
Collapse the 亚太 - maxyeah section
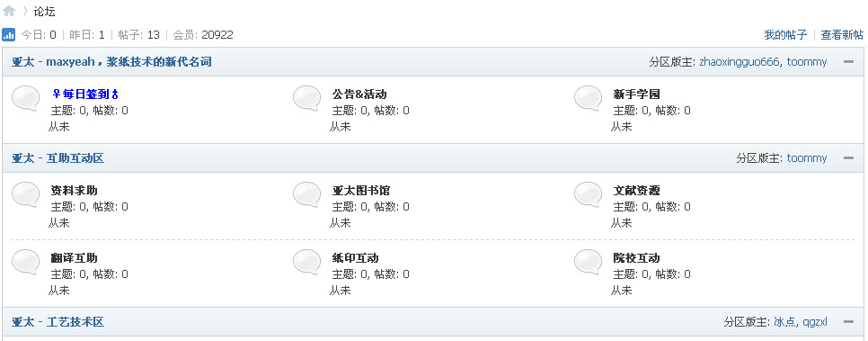click(848, 62)
